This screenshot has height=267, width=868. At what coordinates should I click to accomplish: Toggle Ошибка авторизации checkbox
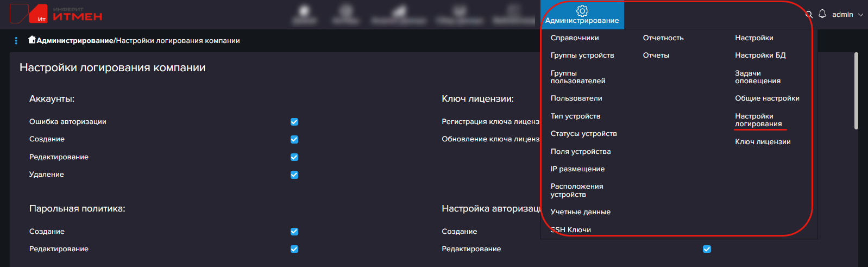(x=294, y=122)
